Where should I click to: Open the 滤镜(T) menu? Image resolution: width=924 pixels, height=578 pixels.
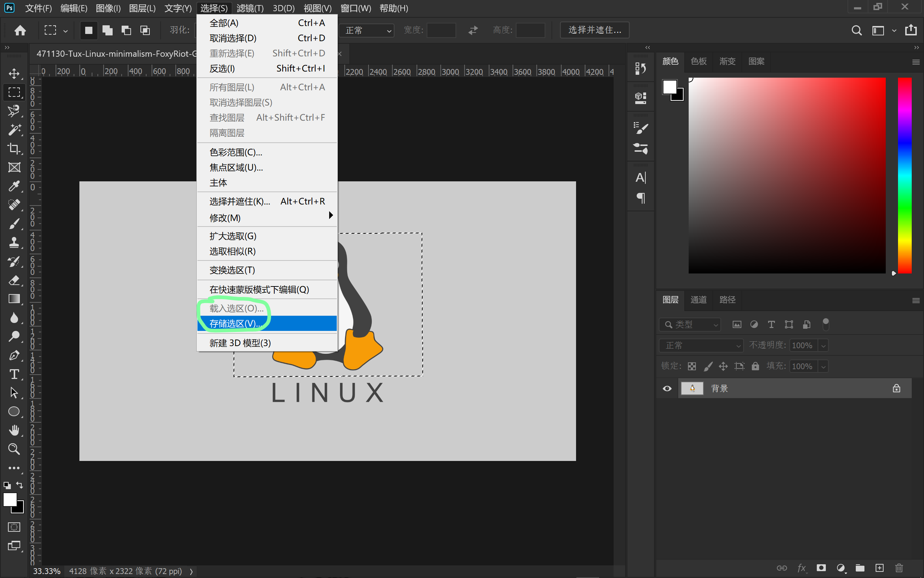pos(250,8)
